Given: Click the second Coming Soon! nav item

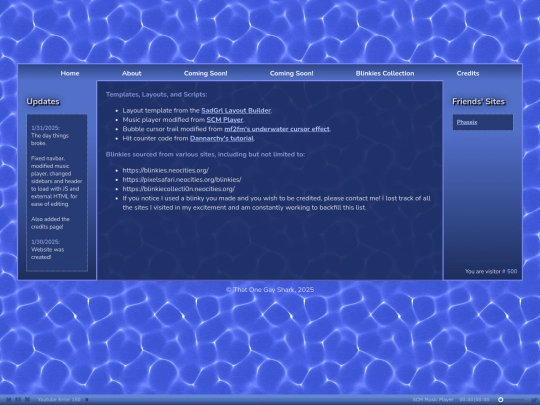Looking at the screenshot, I should click(291, 73).
